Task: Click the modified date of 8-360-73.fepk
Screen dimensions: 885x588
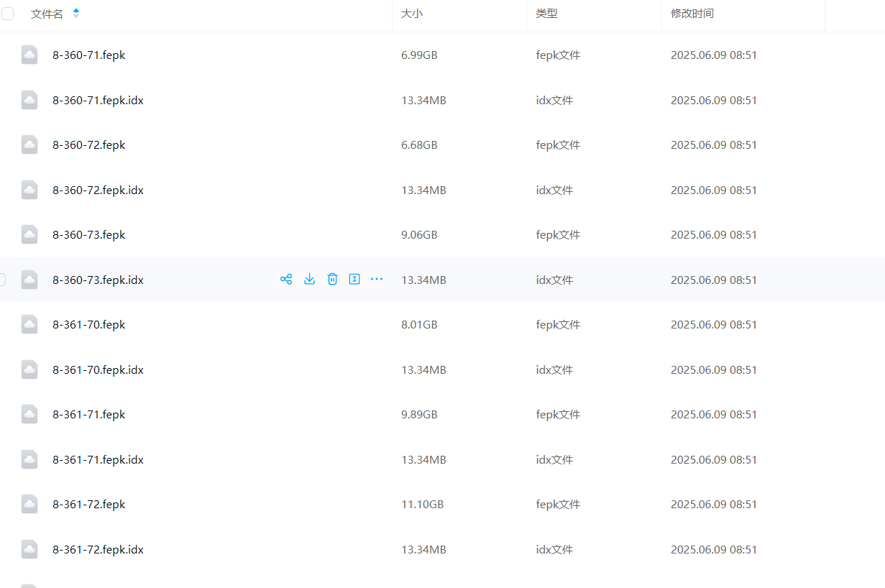Action: pyautogui.click(x=714, y=234)
